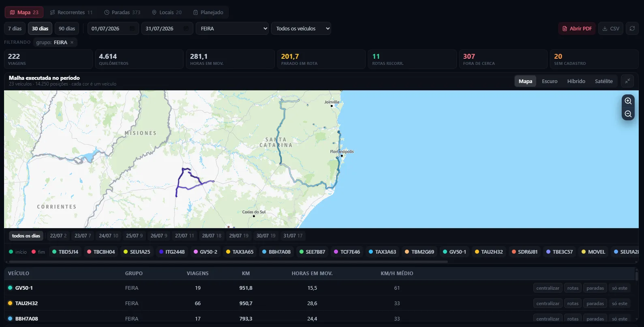Viewport: 644px width, 327px height.
Task: Open calendar picker for 31/07/2026 date
Action: tap(186, 28)
